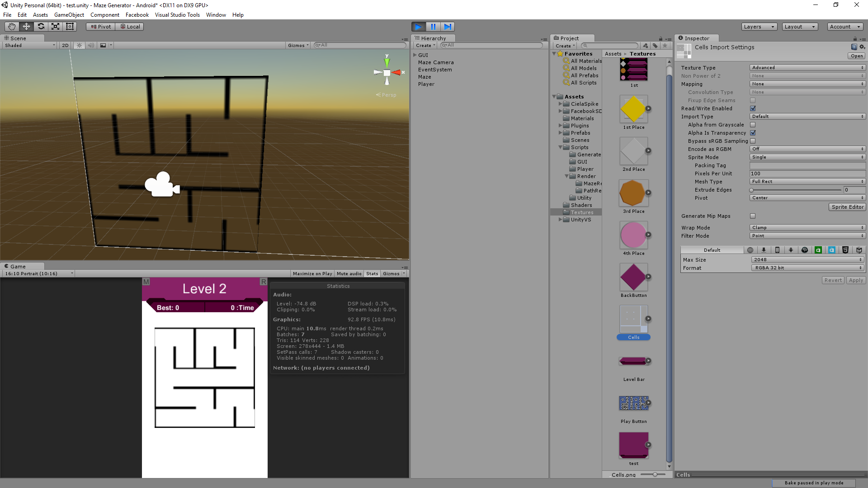Open texture Format dropdown
This screenshot has height=488, width=868.
[x=807, y=268]
